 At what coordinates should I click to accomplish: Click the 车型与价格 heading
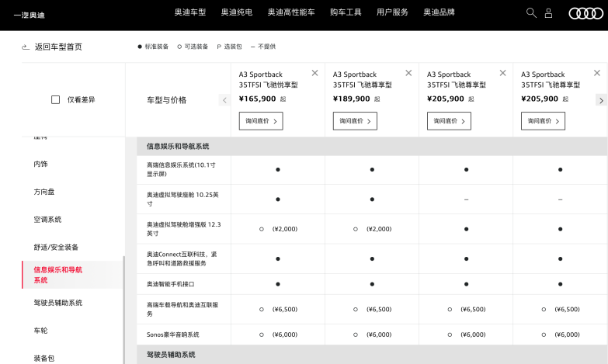pos(167,100)
